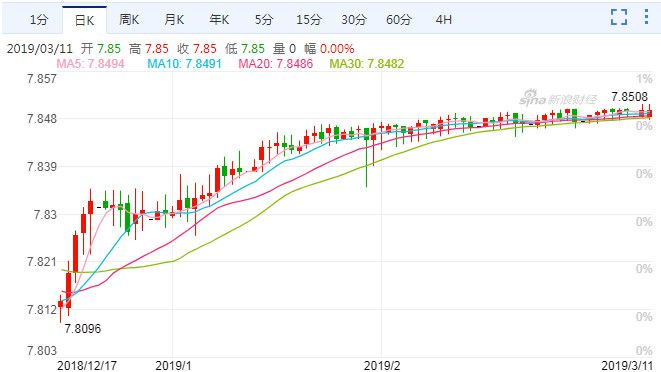Switch to the 5分 interval tab
The height and width of the screenshot is (372, 661).
coord(264,19)
